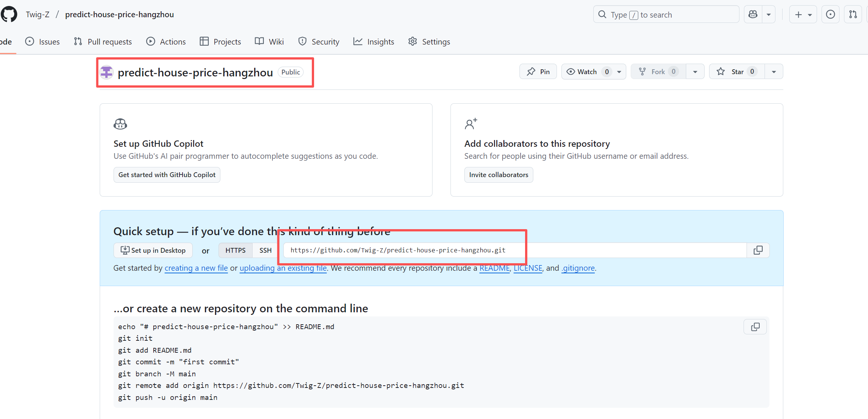
Task: Click the GitHub logo icon
Action: click(9, 15)
